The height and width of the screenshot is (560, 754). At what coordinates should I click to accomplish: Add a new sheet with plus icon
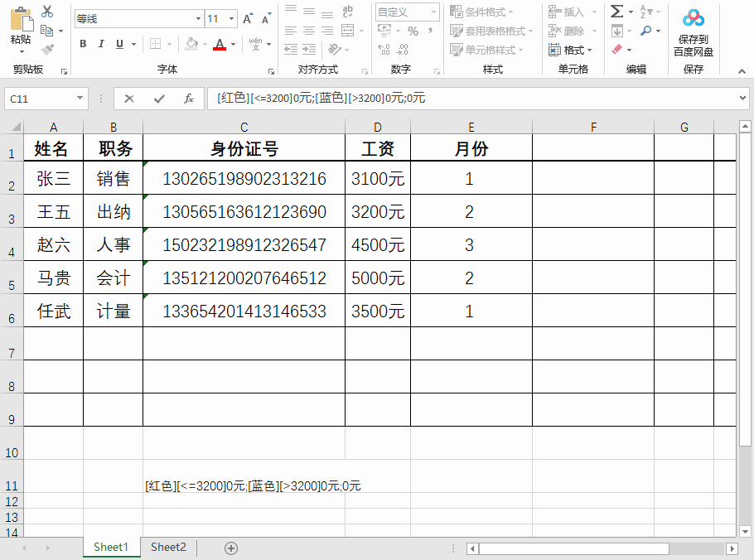[x=231, y=548]
